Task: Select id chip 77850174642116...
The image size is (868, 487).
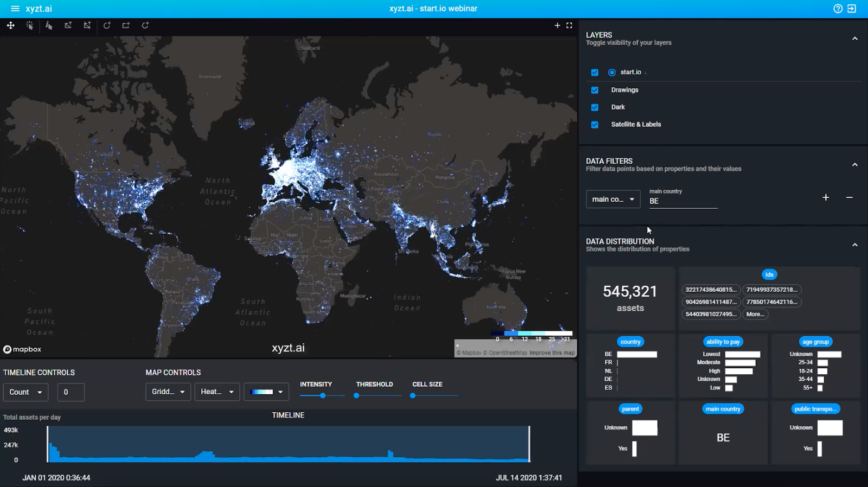Action: [x=772, y=302]
